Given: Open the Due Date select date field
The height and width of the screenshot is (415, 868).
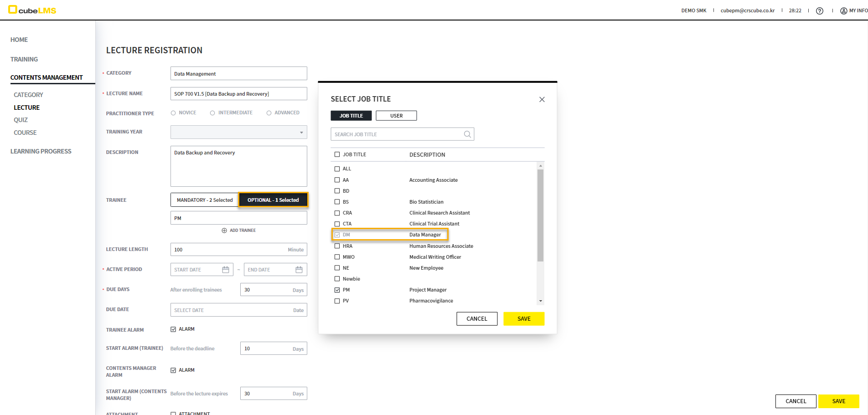Looking at the screenshot, I should click(238, 310).
